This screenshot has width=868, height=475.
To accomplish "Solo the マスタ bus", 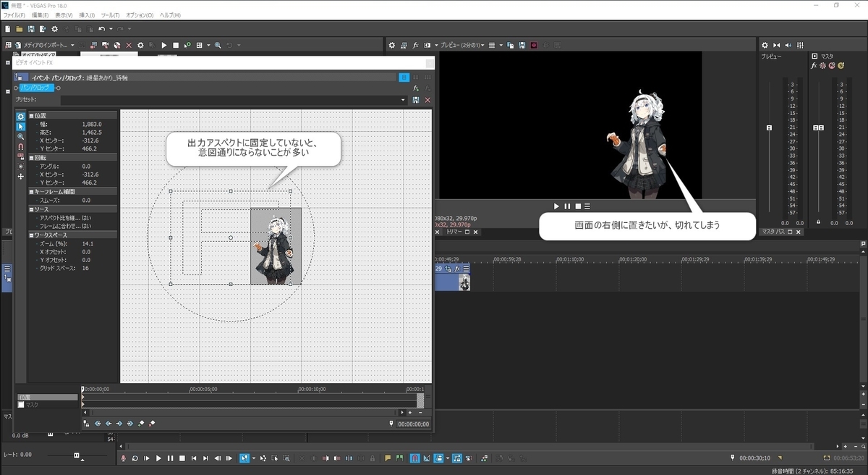I will click(x=841, y=65).
